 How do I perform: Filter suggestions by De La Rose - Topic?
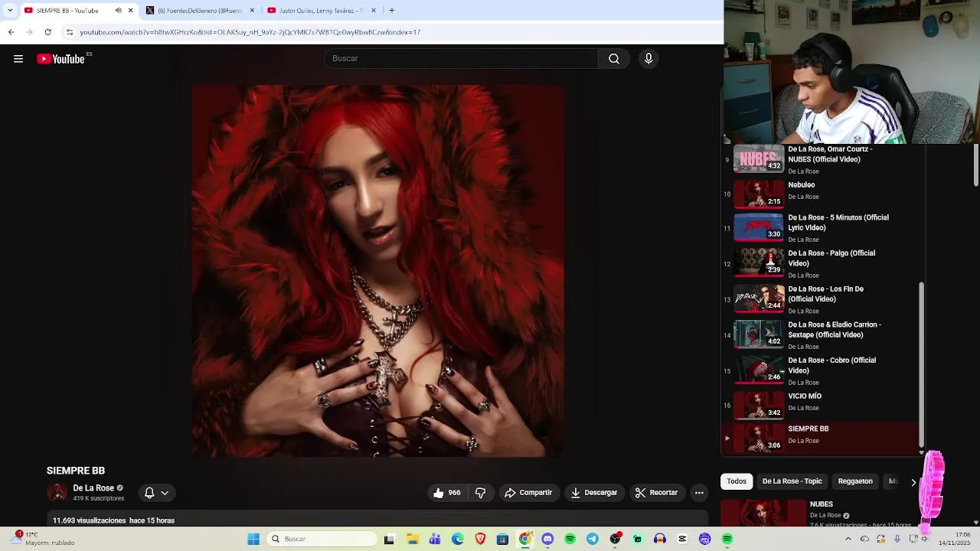[x=792, y=481]
